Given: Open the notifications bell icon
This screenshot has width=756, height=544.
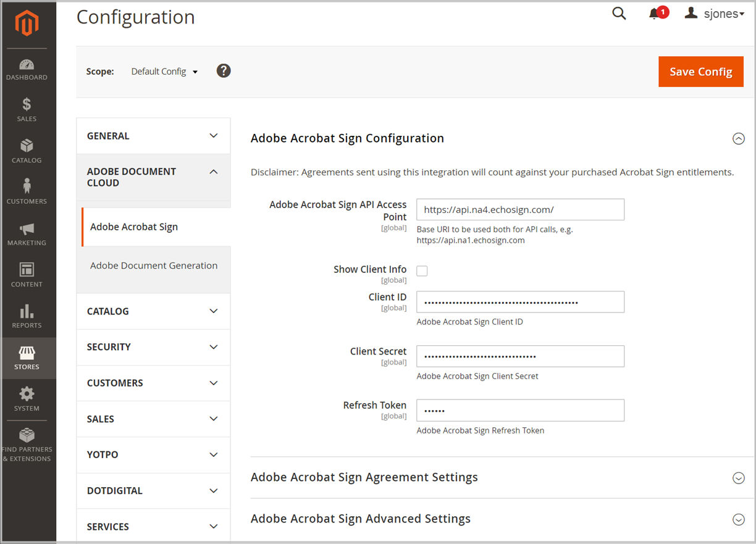Looking at the screenshot, I should 655,14.
